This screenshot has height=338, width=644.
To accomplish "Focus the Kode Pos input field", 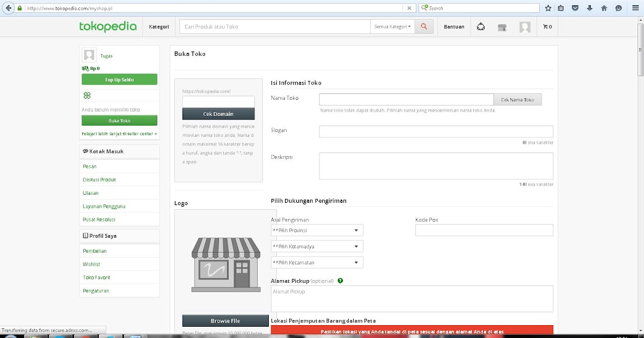I will click(484, 230).
